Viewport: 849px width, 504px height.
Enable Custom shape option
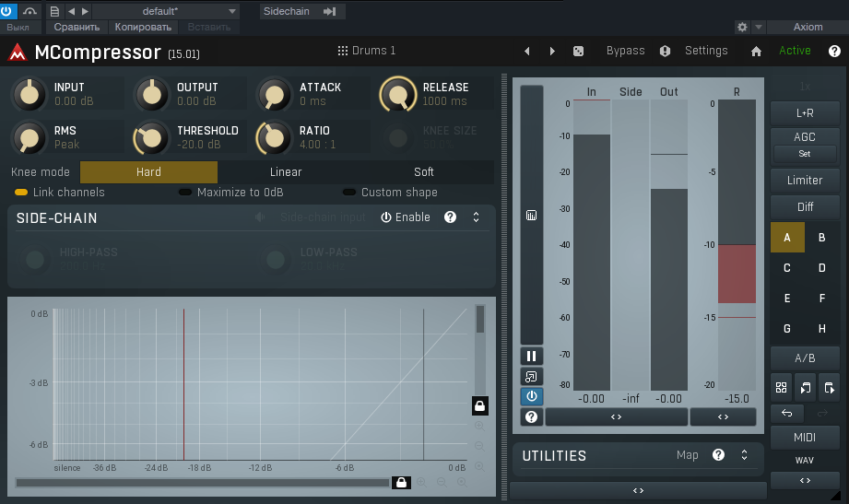[390, 193]
